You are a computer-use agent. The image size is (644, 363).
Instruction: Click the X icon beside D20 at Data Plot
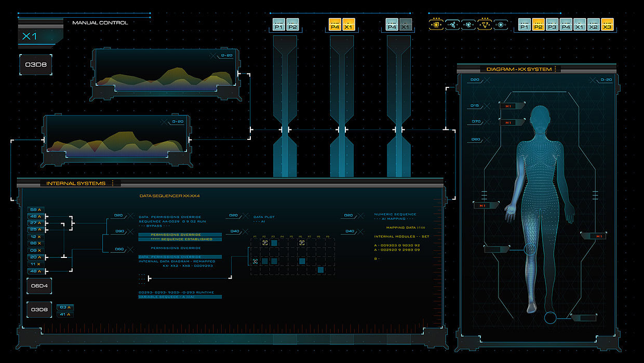[245, 215]
